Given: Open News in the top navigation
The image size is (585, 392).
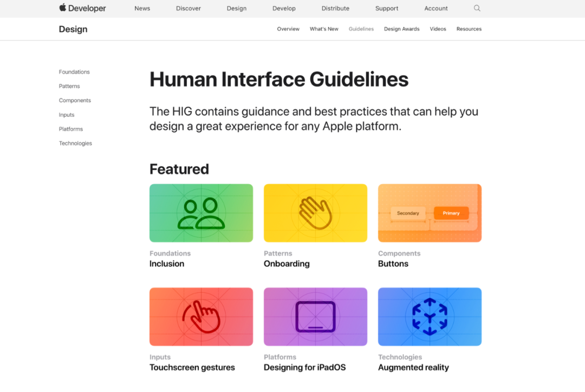Looking at the screenshot, I should click(142, 8).
